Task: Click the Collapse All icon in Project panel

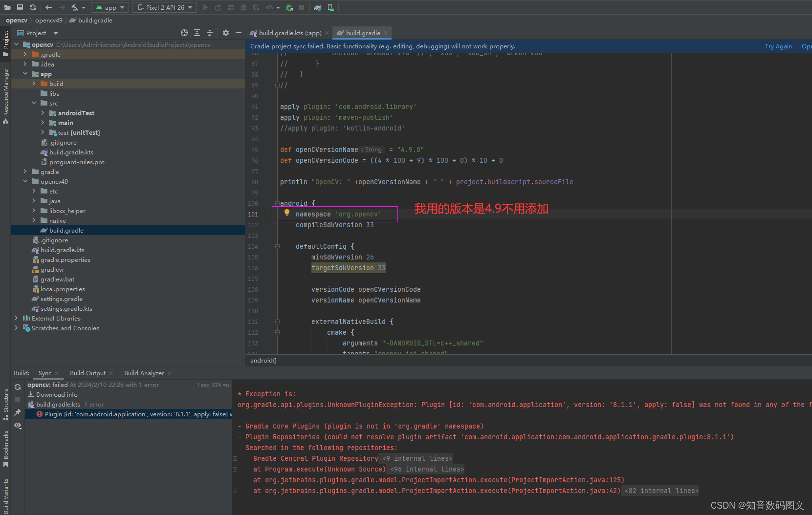Action: [x=209, y=32]
